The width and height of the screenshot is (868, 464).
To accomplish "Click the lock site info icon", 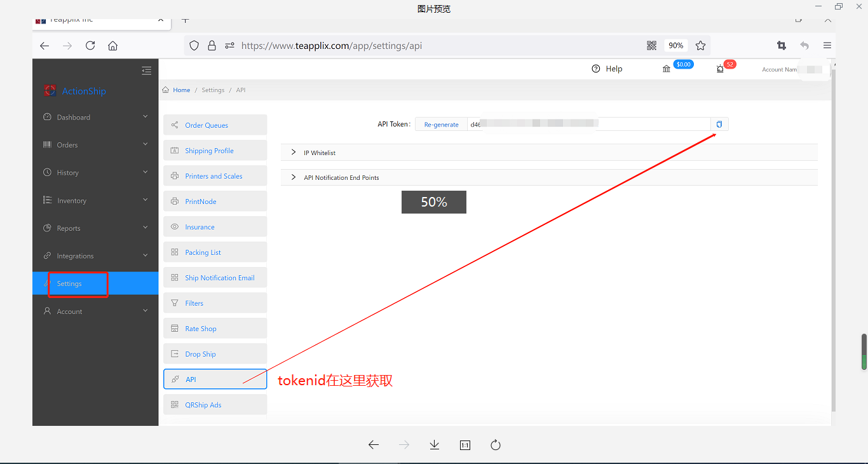I will tap(212, 46).
